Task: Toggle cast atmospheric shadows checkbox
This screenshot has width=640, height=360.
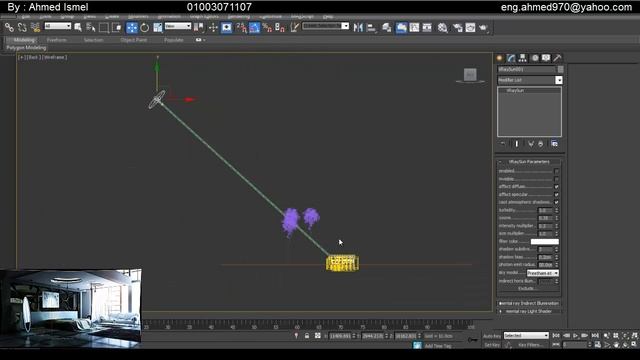Action: [x=556, y=202]
